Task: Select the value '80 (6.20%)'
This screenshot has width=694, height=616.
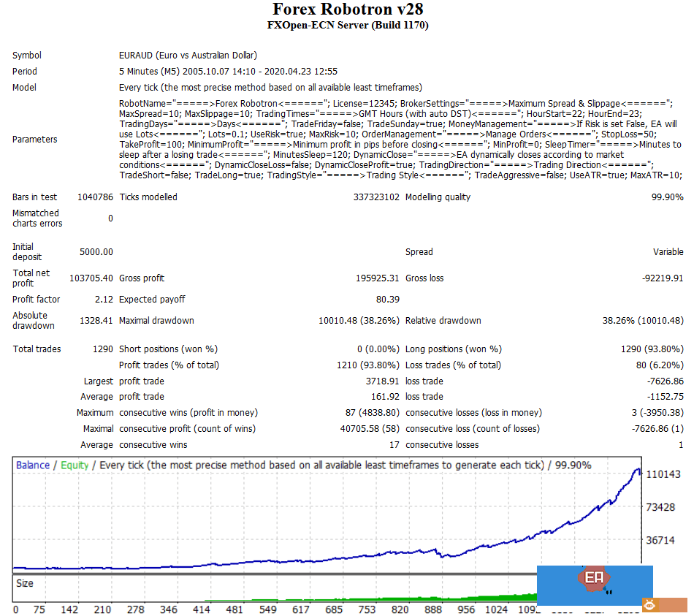Action: 660,365
